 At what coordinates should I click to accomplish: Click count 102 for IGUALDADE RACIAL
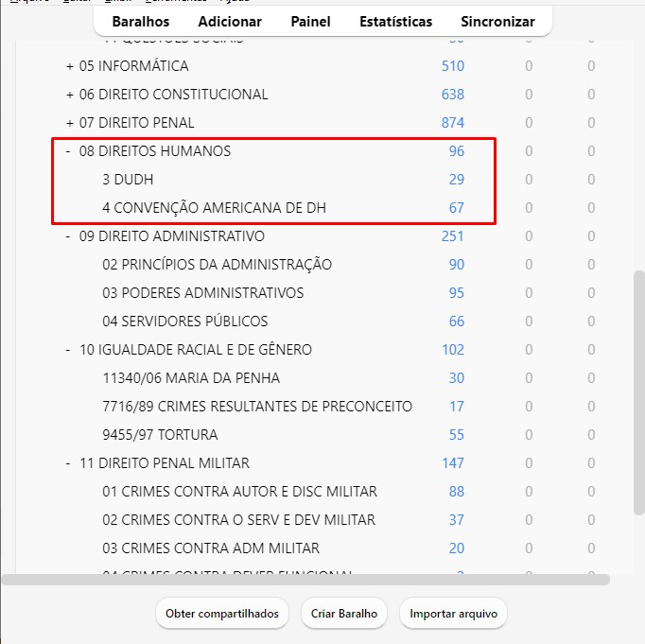(x=452, y=350)
